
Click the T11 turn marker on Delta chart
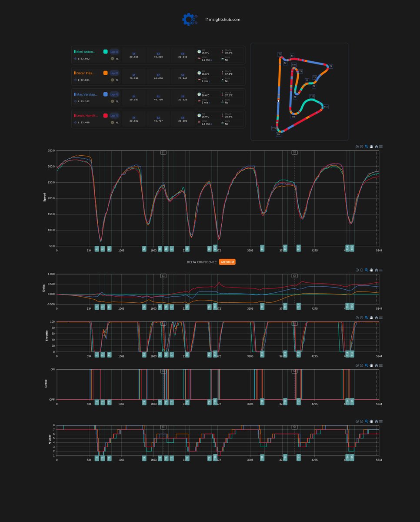pos(262,306)
